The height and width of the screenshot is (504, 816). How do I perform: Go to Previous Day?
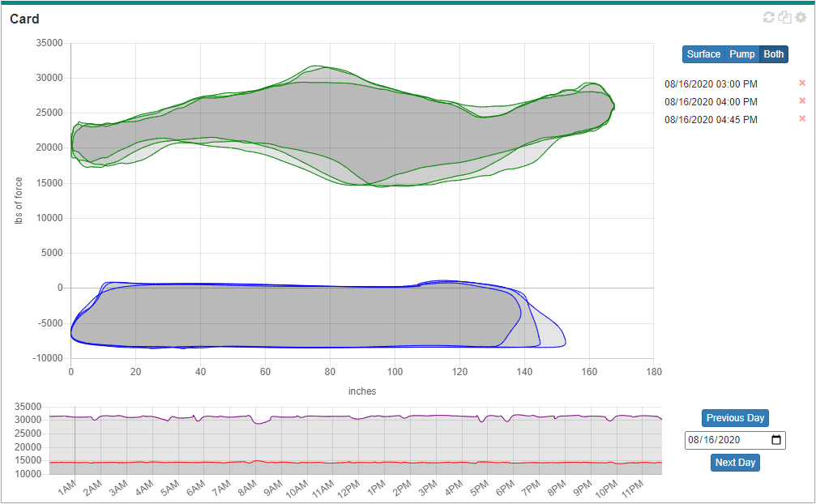click(x=735, y=418)
